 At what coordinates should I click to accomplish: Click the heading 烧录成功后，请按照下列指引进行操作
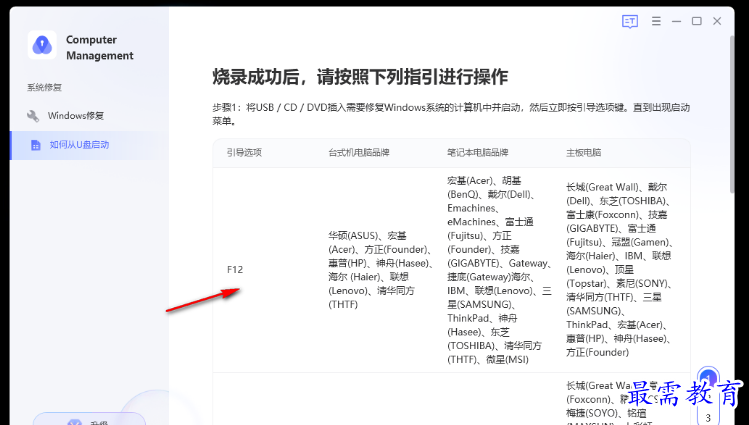pyautogui.click(x=360, y=77)
